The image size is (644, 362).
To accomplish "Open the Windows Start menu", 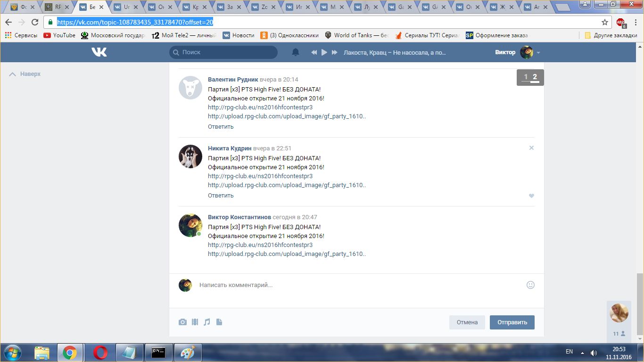I will click(x=12, y=352).
